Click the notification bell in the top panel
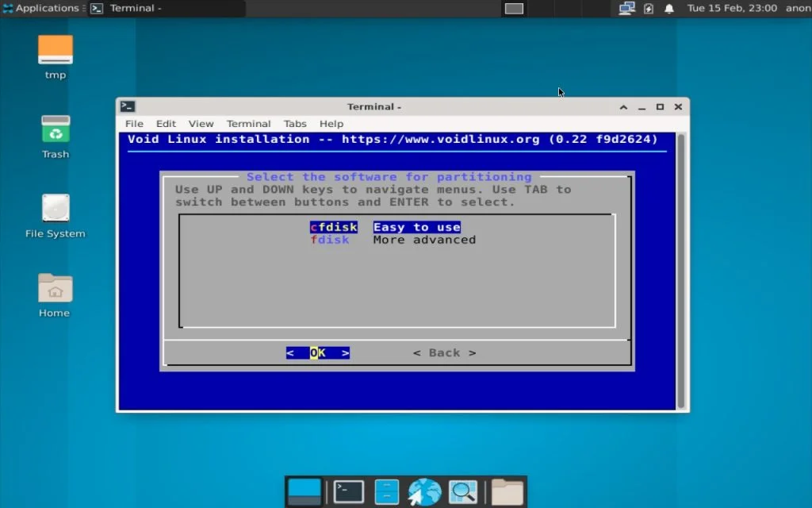This screenshot has width=812, height=508. pos(668,8)
